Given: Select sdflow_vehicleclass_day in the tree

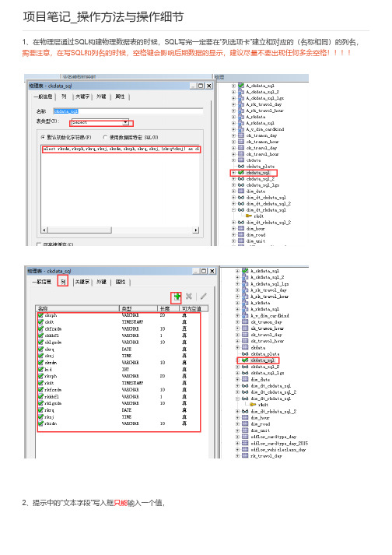Looking at the screenshot, I should 278,449.
